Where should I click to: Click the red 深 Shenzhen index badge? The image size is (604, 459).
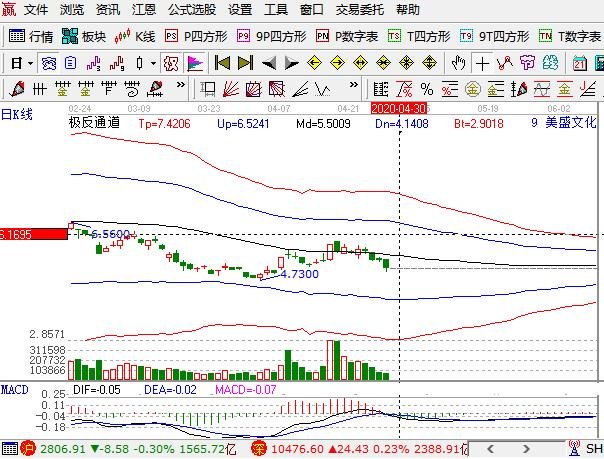258,448
